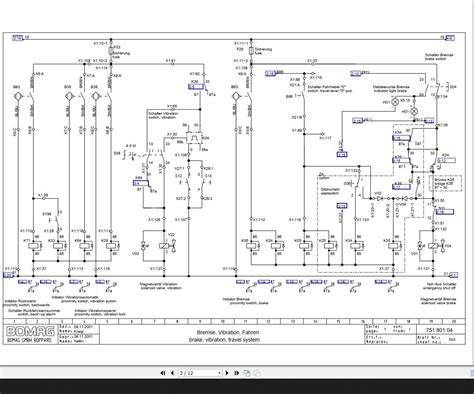The height and width of the screenshot is (394, 474).
Task: Click the F03 fuse label
Action: 117,47
